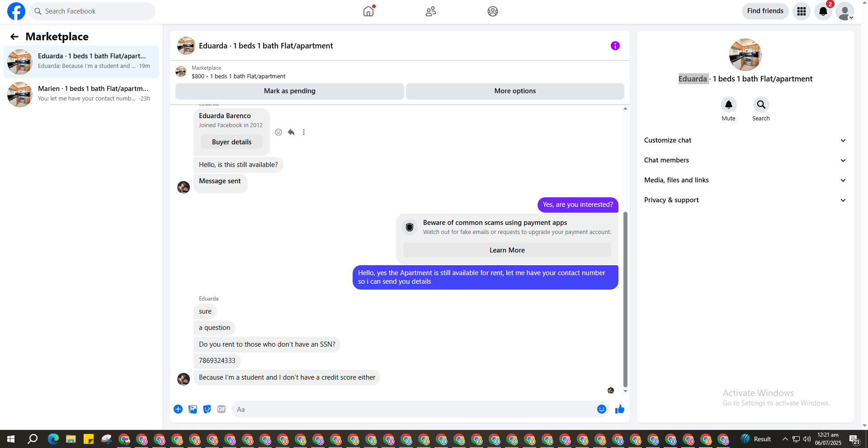
Task: Open the volume control in system tray
Action: tap(807, 439)
